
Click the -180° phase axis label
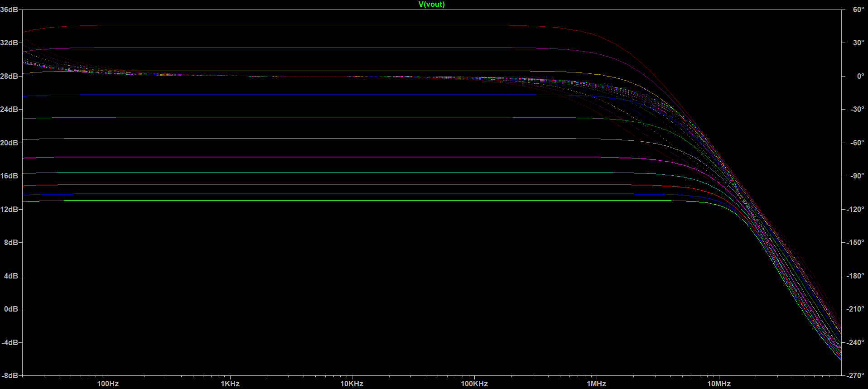[855, 276]
